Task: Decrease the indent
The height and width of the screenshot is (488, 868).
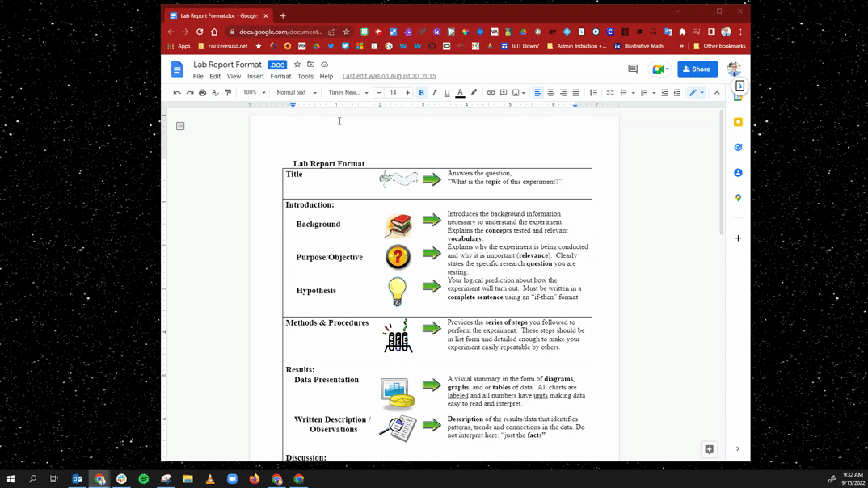Action: point(664,92)
